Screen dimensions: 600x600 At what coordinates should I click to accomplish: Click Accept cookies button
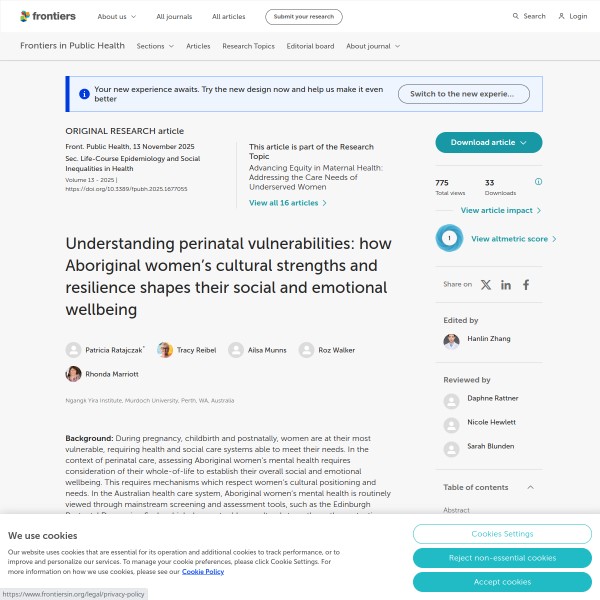click(x=502, y=582)
